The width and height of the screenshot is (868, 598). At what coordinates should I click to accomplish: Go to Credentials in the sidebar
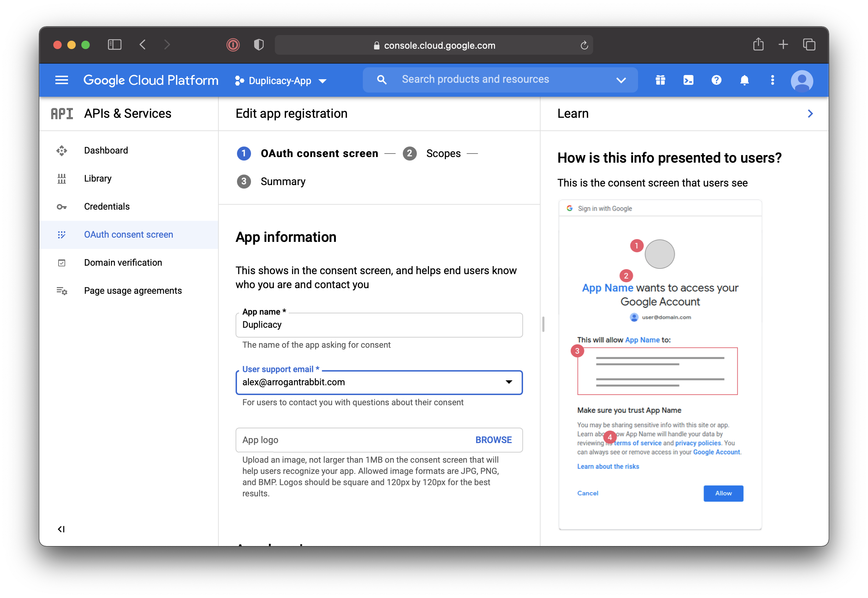click(x=107, y=206)
